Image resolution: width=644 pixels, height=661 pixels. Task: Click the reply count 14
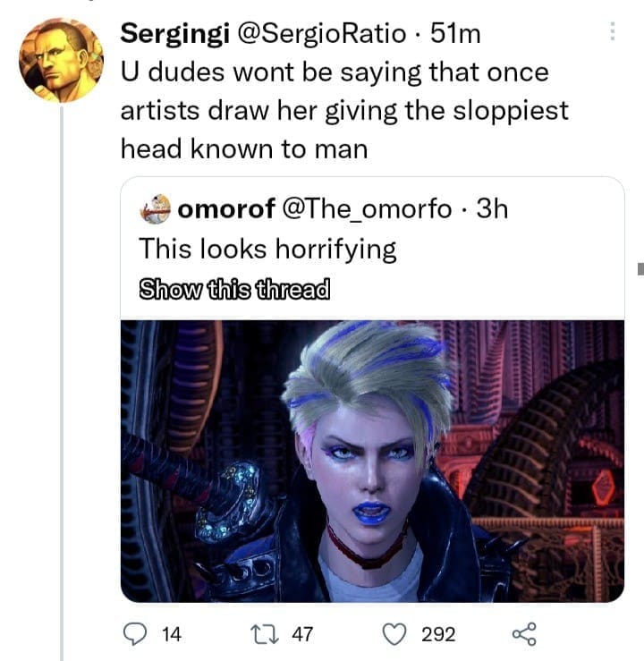coord(170,634)
